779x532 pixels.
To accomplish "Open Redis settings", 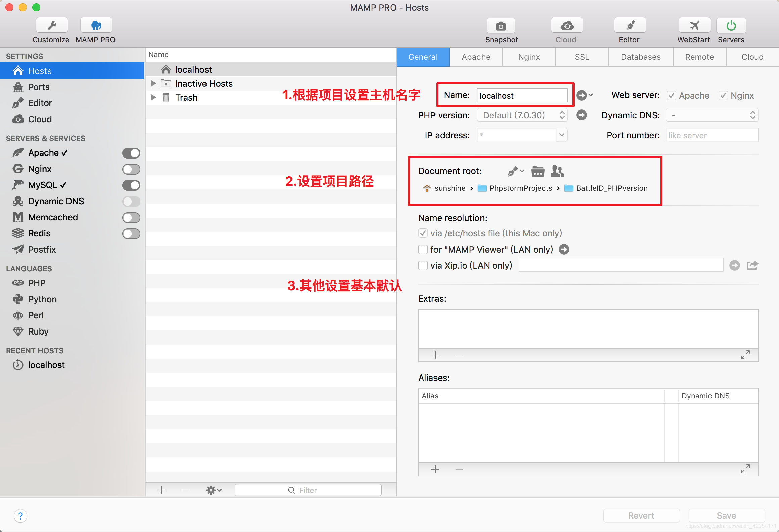I will point(39,233).
